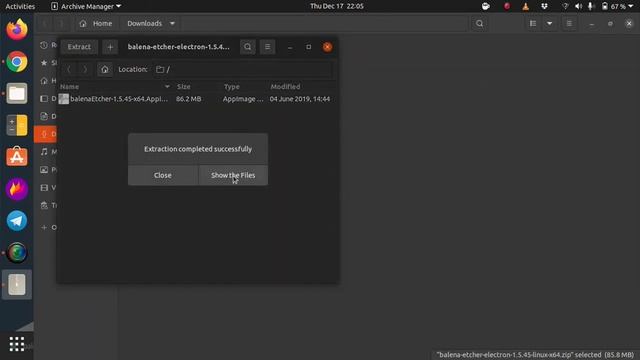The width and height of the screenshot is (640, 360).
Task: Open Dropbox tray indicator
Action: [544, 6]
